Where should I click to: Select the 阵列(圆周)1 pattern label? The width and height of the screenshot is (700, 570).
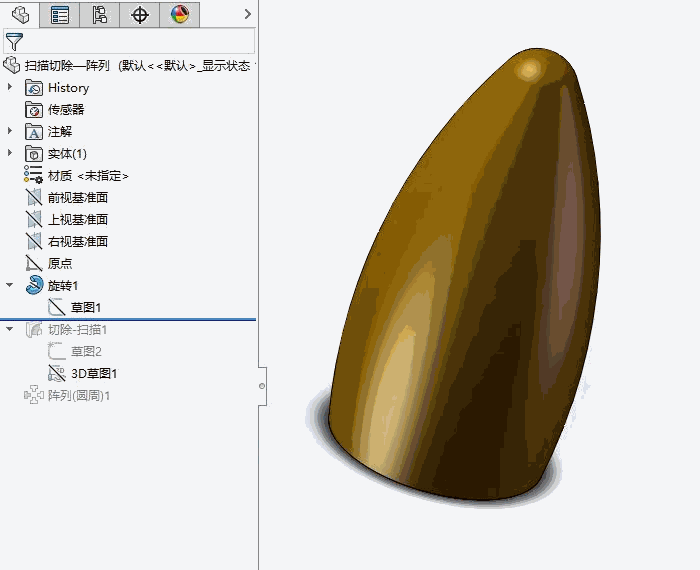(79, 395)
